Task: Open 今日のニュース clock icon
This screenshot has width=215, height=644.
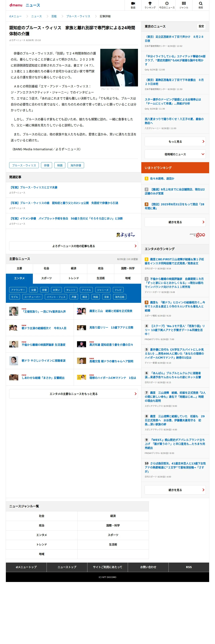Action: (167, 5)
